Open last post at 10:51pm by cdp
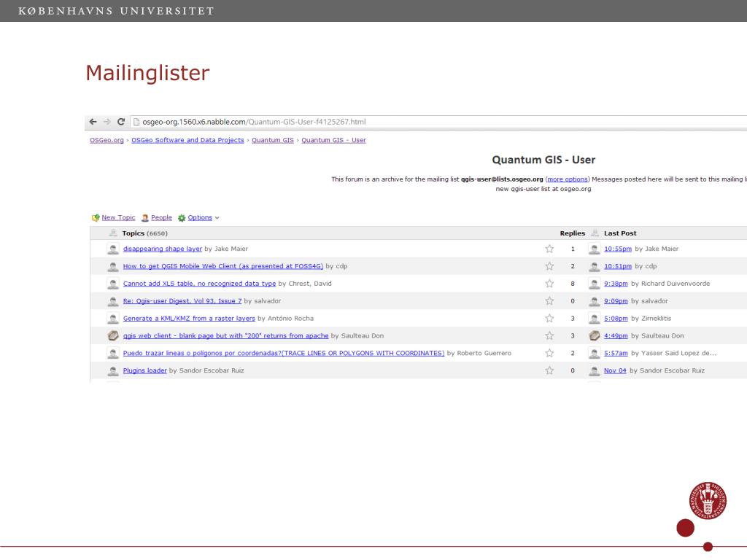 [617, 266]
